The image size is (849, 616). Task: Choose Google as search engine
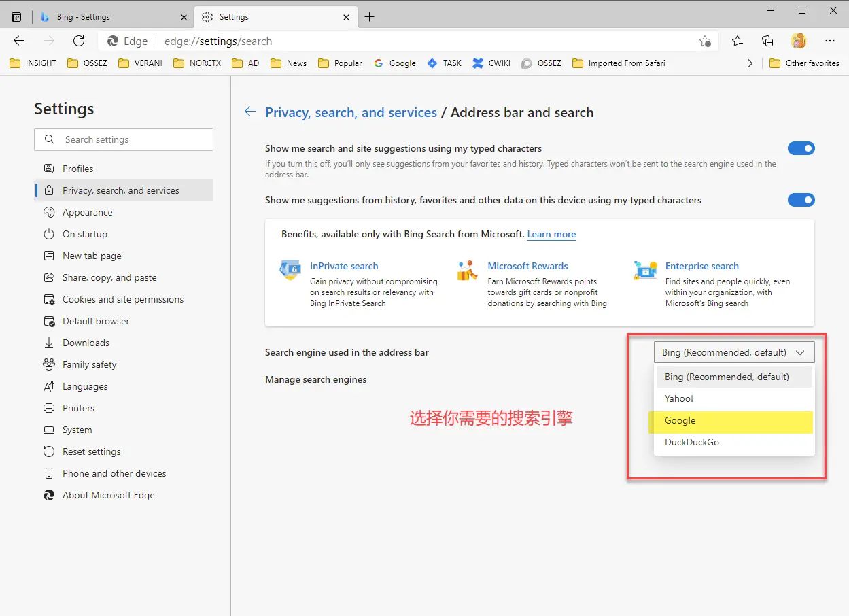coord(734,420)
